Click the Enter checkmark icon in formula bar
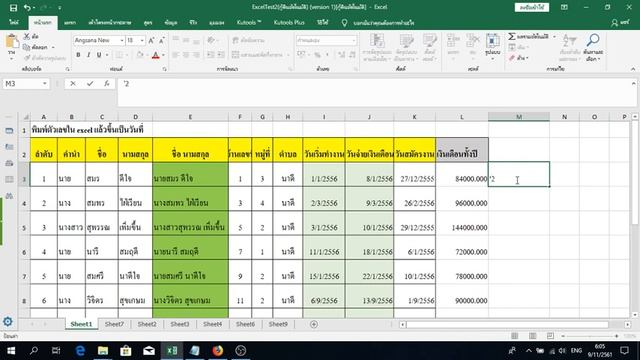640x360 pixels. point(90,84)
